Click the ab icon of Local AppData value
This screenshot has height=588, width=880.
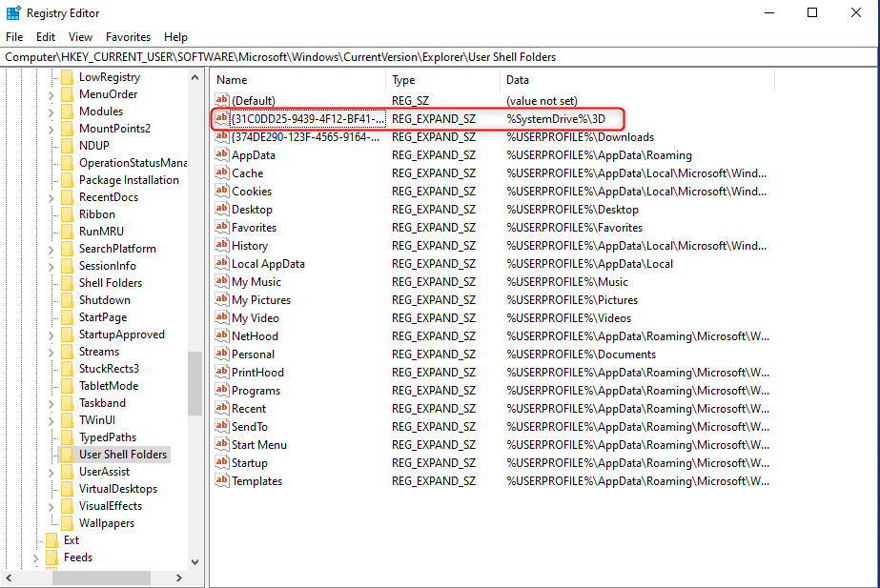point(222,264)
